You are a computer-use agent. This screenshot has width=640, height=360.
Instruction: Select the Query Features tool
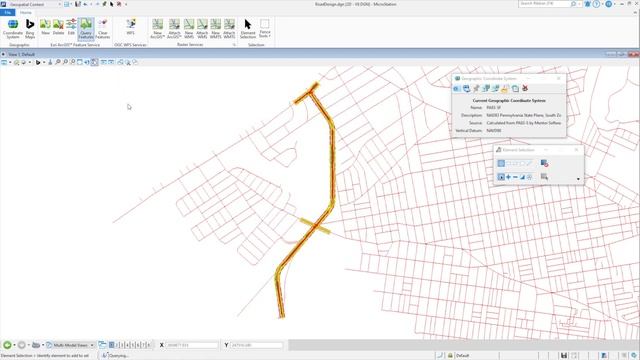click(86, 29)
